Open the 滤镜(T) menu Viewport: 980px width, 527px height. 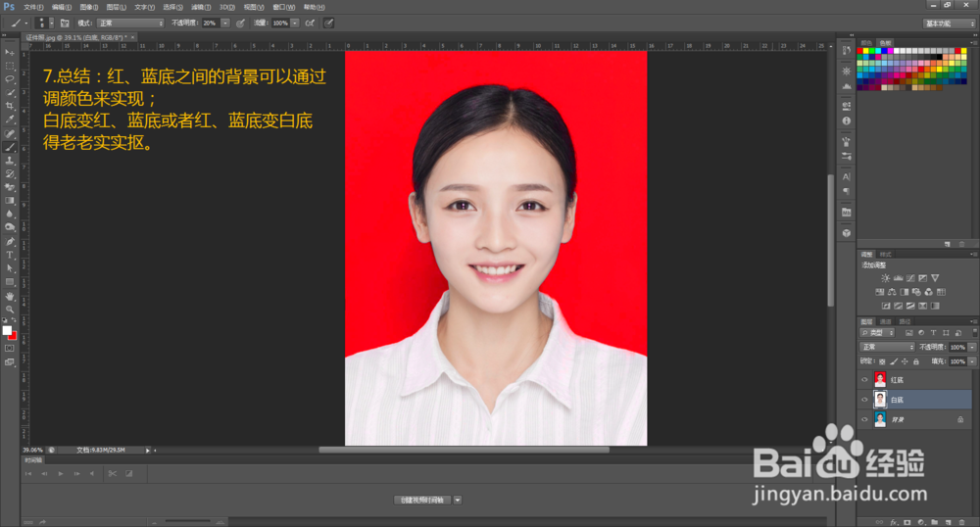coord(201,7)
